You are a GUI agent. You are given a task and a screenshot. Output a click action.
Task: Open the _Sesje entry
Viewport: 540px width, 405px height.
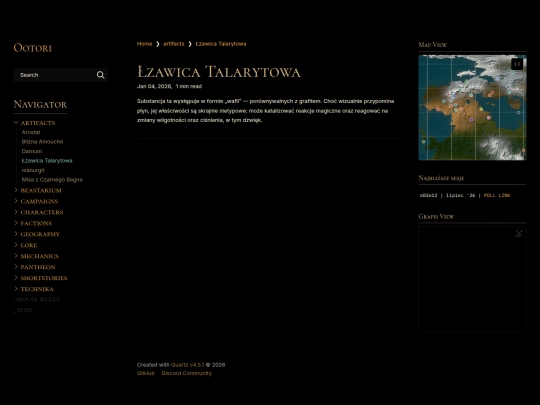(x=24, y=310)
